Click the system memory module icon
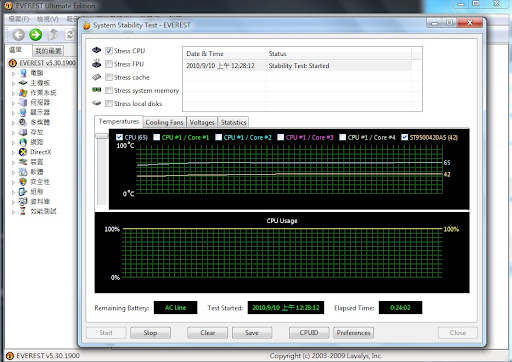This screenshot has width=512, height=362. pos(97,90)
